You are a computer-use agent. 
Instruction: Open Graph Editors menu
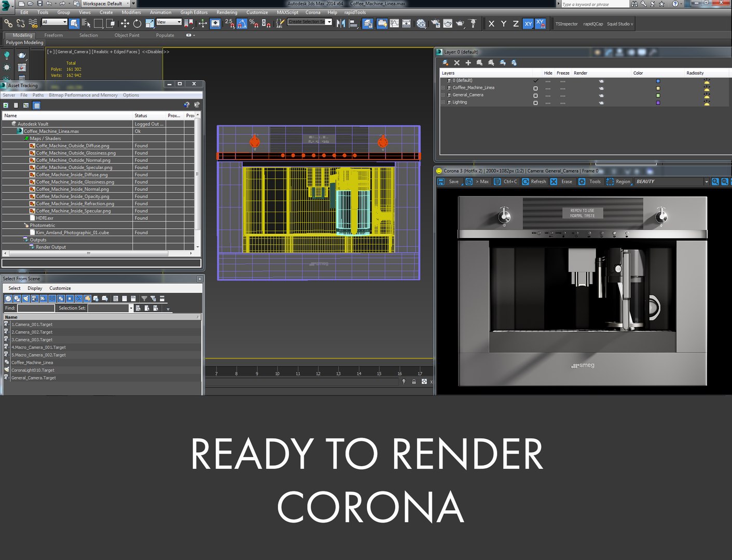[194, 12]
